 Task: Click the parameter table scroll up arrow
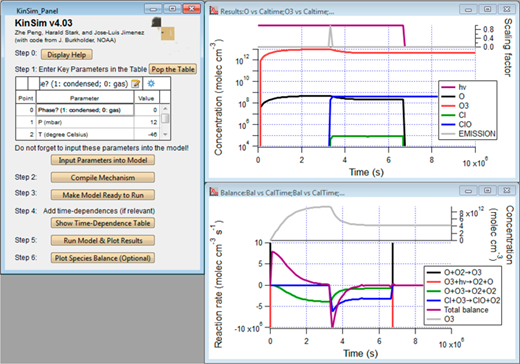[x=165, y=108]
